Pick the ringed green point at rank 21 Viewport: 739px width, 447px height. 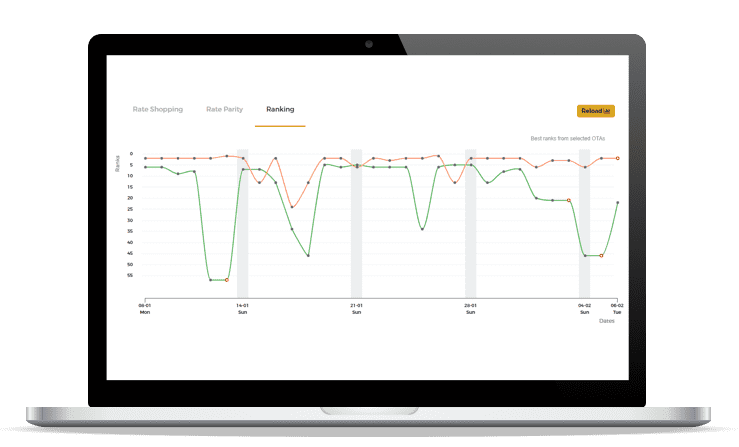[x=569, y=200]
